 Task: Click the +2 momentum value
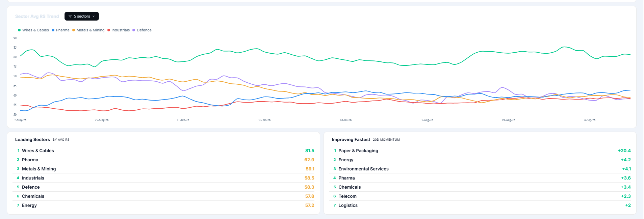(628, 205)
